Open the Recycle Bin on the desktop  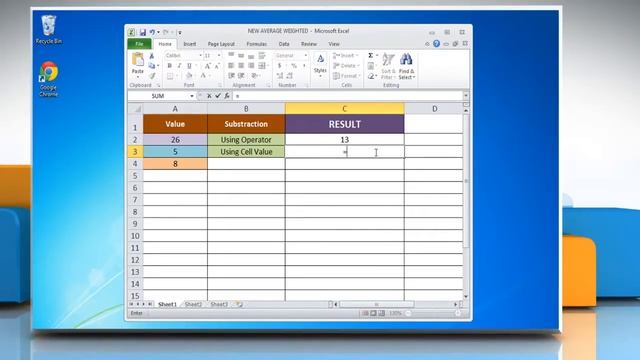[49, 29]
